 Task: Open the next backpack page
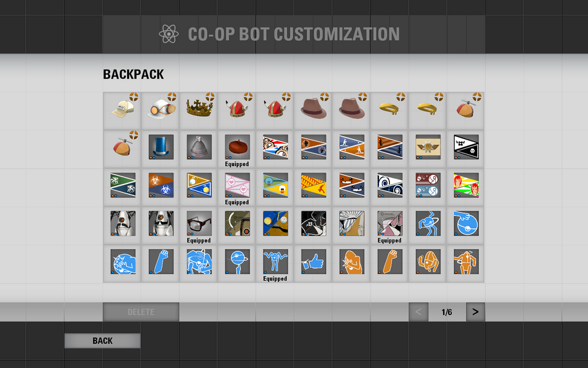pyautogui.click(x=475, y=312)
